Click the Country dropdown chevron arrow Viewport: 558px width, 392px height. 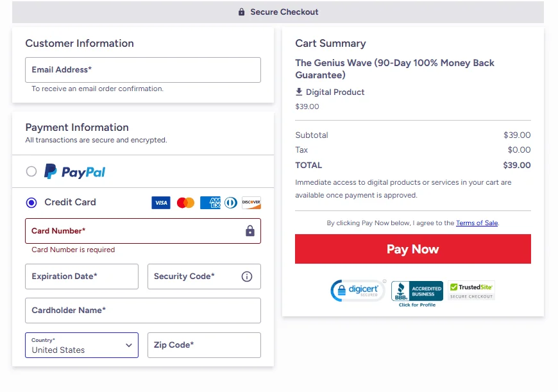click(129, 345)
